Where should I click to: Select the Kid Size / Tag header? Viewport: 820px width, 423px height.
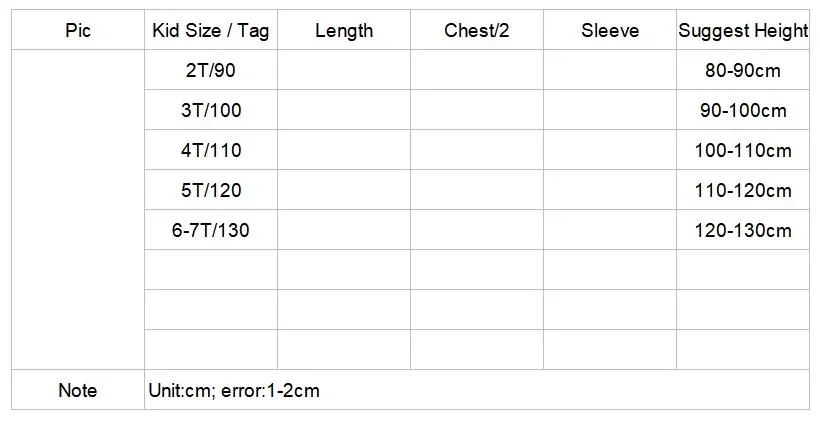[211, 31]
